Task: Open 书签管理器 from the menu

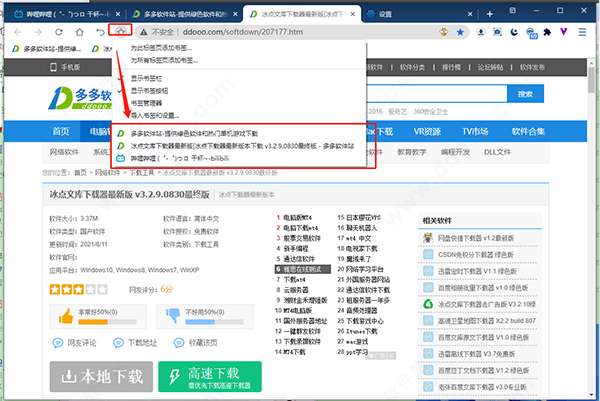Action: [146, 103]
